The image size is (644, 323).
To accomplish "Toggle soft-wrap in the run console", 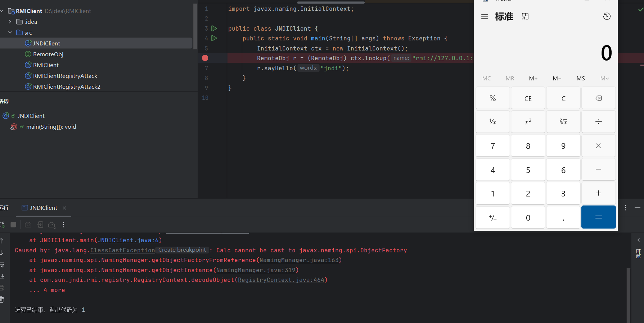I will pyautogui.click(x=2, y=265).
